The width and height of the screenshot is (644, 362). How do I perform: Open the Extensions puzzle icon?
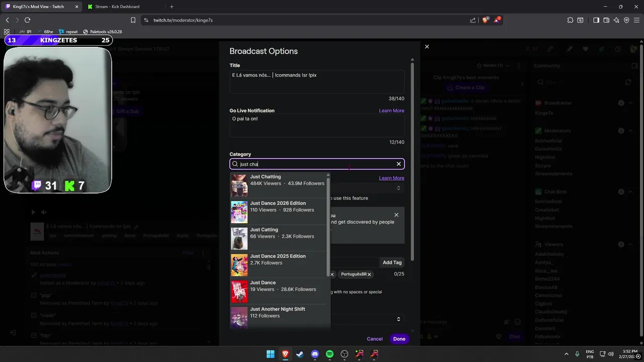tap(570, 20)
